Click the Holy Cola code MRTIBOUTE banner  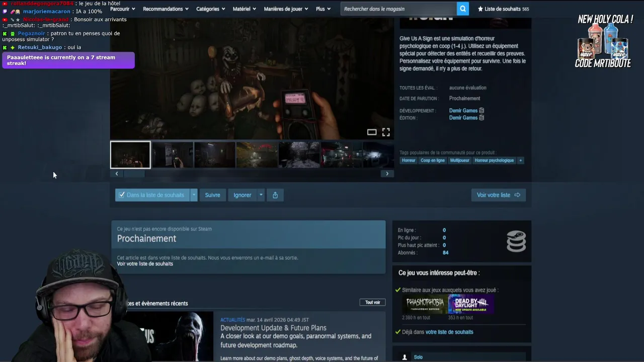point(604,41)
